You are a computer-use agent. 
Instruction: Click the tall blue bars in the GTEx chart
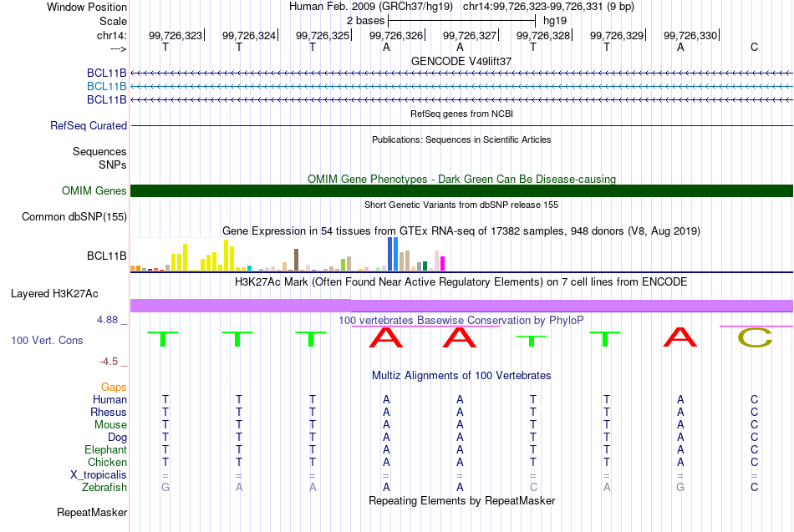coord(393,254)
